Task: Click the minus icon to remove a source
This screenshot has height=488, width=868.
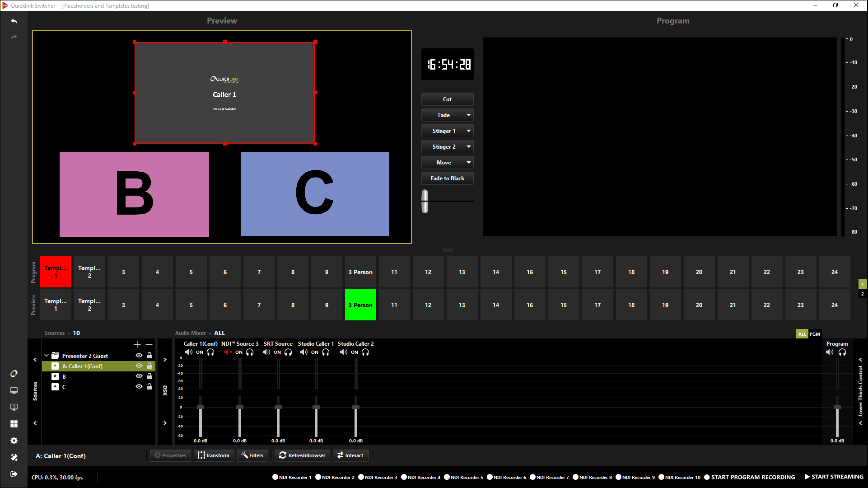Action: [149, 344]
